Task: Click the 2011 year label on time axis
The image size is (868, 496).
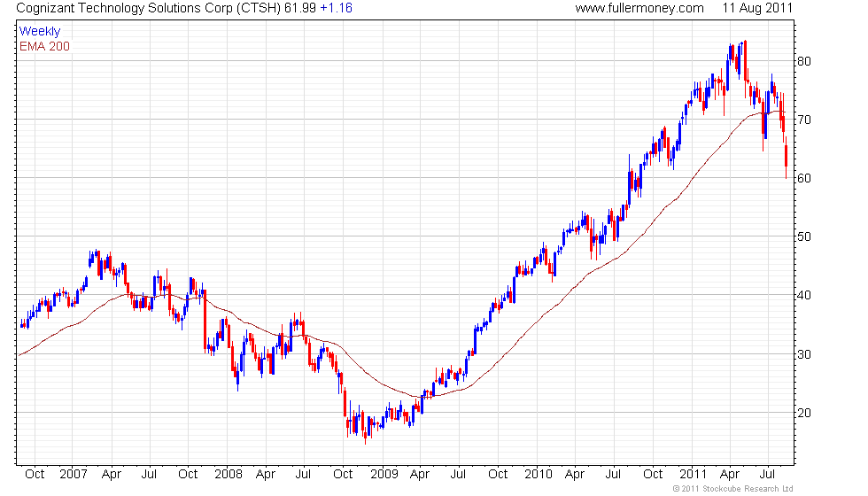Action: 693,475
